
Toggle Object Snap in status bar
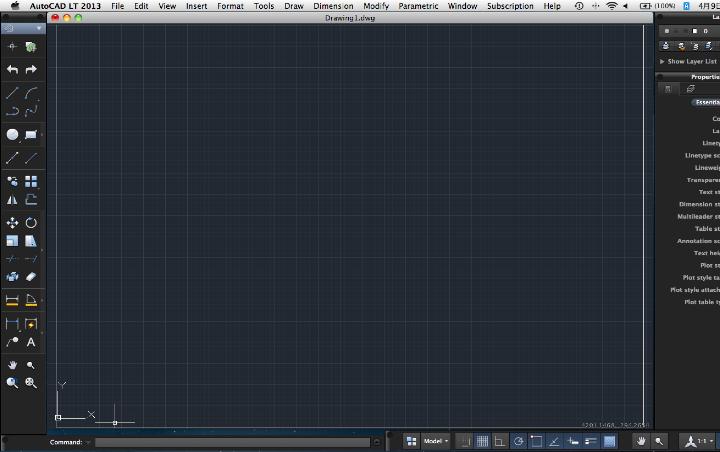[x=536, y=441]
